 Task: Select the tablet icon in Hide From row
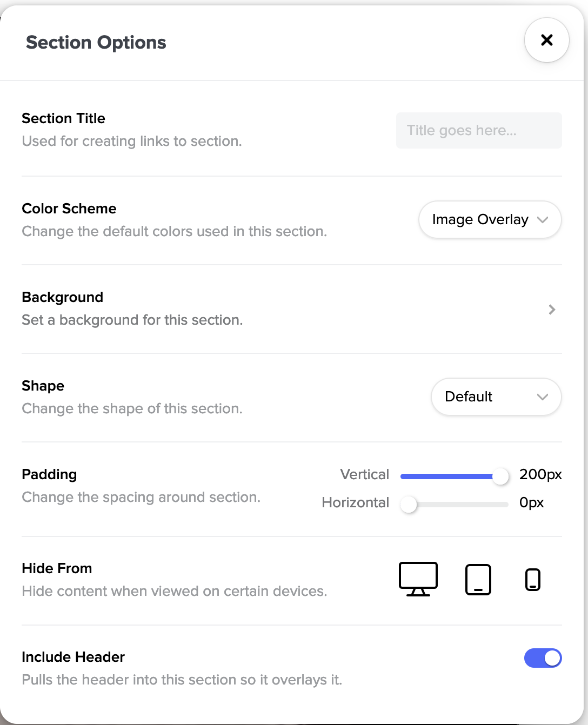tap(477, 579)
